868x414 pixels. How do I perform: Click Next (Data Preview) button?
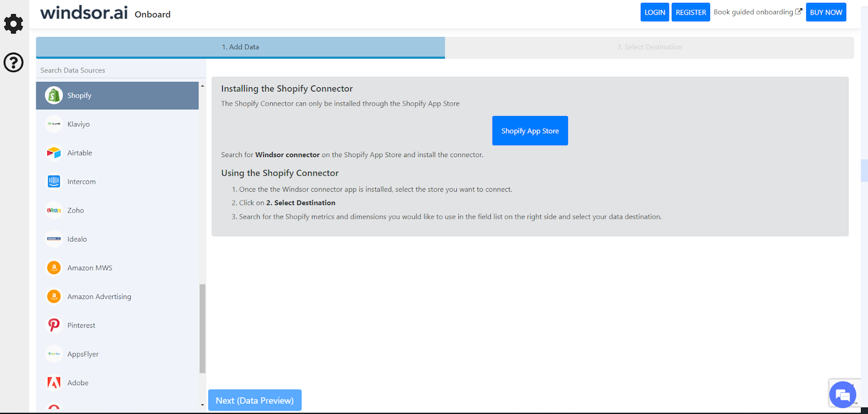pos(255,400)
